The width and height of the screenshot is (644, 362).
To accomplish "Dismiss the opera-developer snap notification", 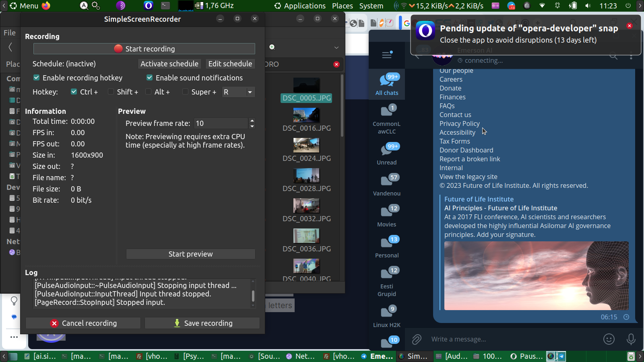I will (630, 26).
